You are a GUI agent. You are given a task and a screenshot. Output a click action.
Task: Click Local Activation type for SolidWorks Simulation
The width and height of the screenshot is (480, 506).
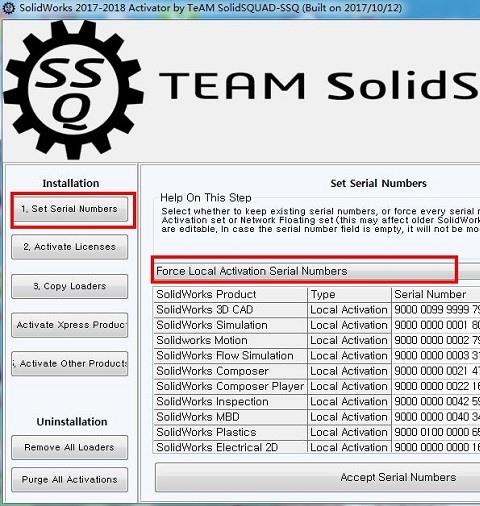tap(349, 325)
